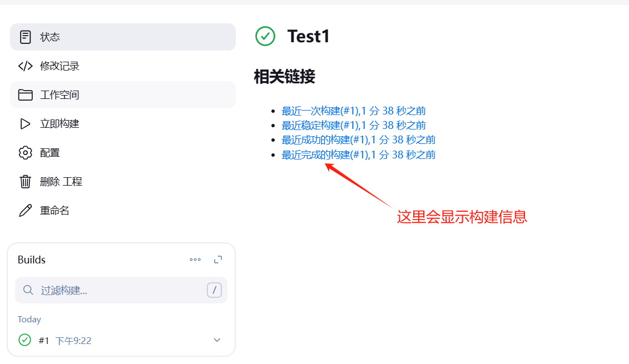This screenshot has width=629, height=364.
Task: Click the 重命名 pencil icon
Action: coord(25,211)
